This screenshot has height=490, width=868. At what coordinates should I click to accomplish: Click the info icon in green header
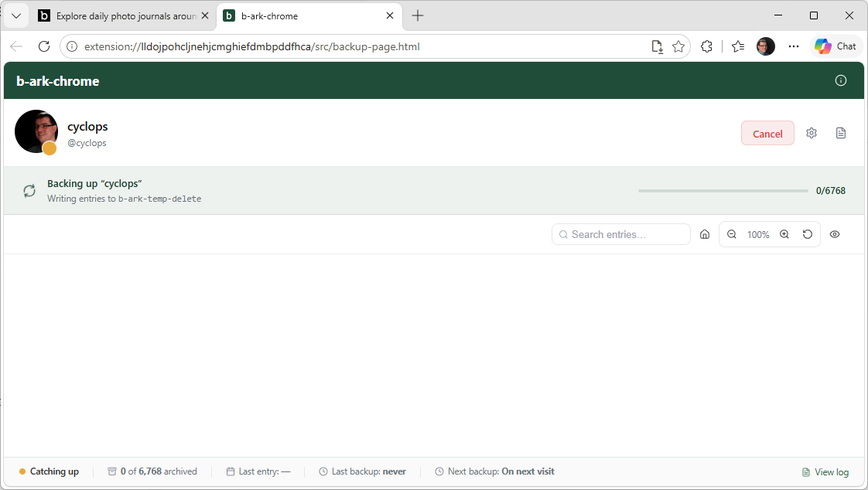(x=840, y=80)
